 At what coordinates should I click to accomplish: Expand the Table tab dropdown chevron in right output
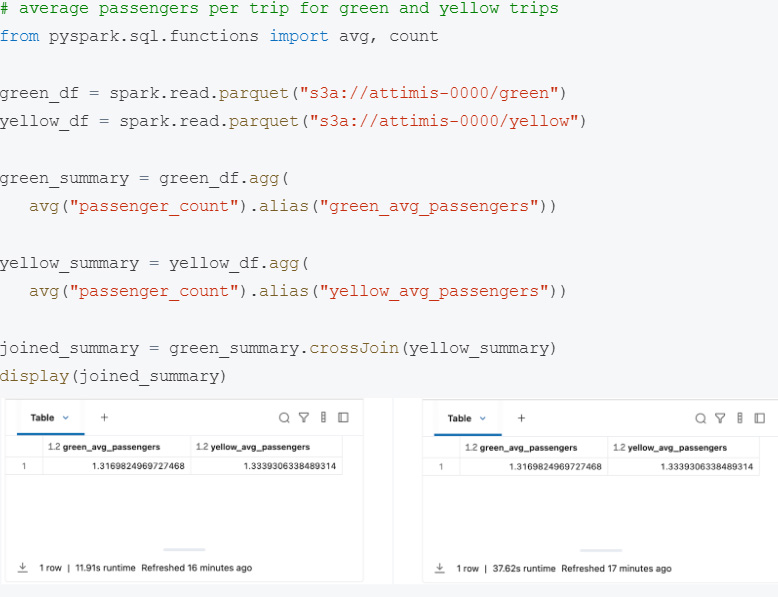pyautogui.click(x=483, y=418)
